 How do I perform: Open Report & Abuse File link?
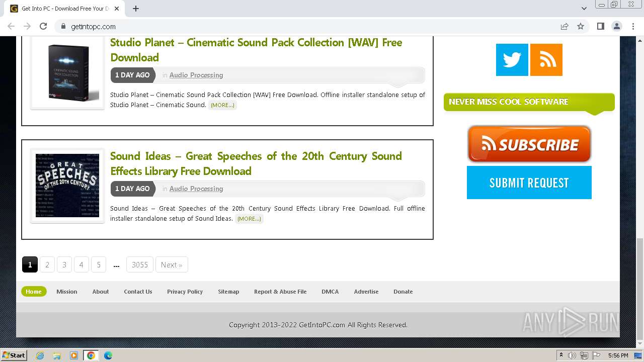point(280,292)
